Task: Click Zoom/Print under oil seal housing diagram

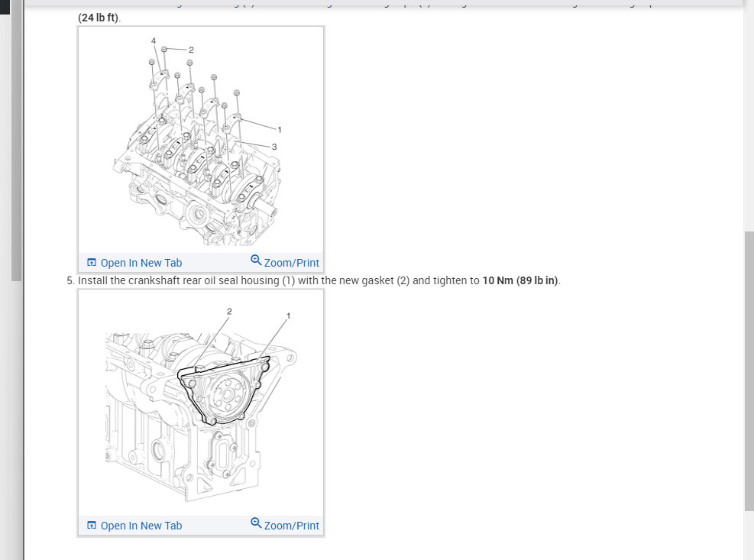Action: pos(285,524)
